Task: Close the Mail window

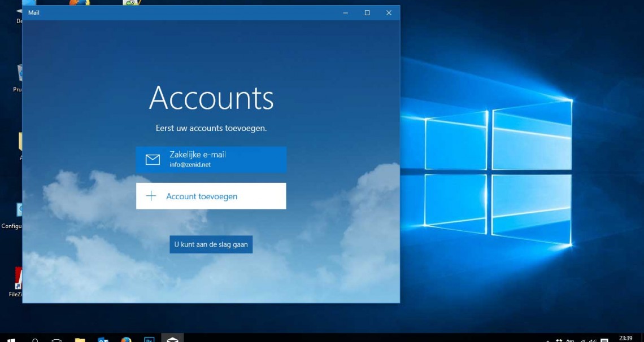Action: [389, 13]
